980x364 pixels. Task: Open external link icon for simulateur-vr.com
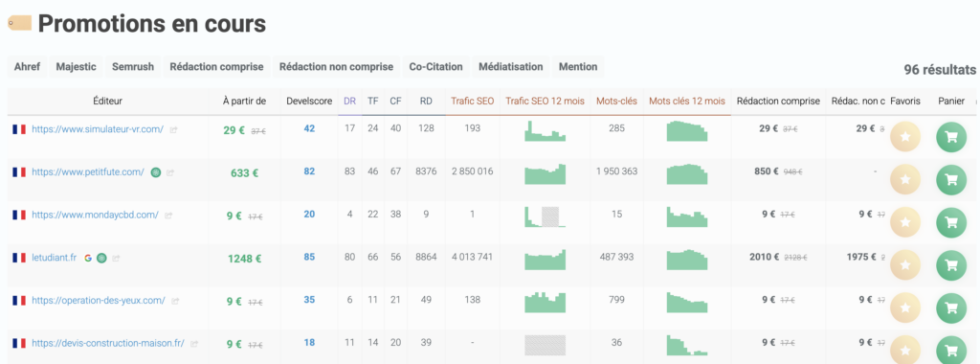point(174,130)
